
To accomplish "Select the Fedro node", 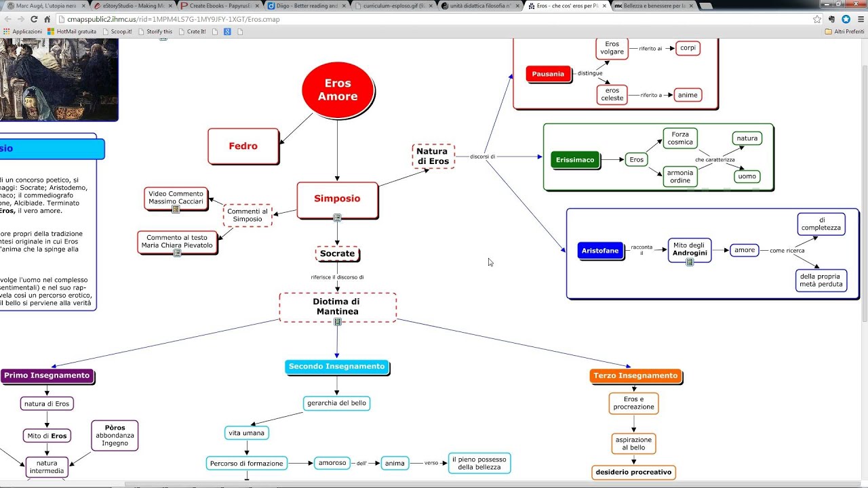I will (243, 146).
